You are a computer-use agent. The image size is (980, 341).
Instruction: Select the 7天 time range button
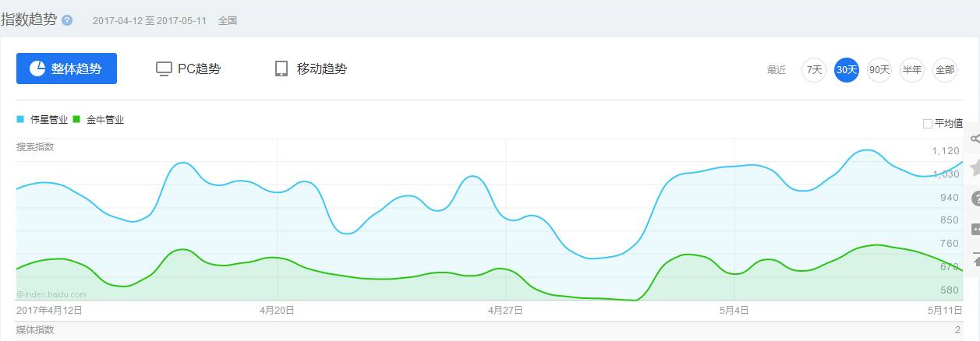pos(814,70)
